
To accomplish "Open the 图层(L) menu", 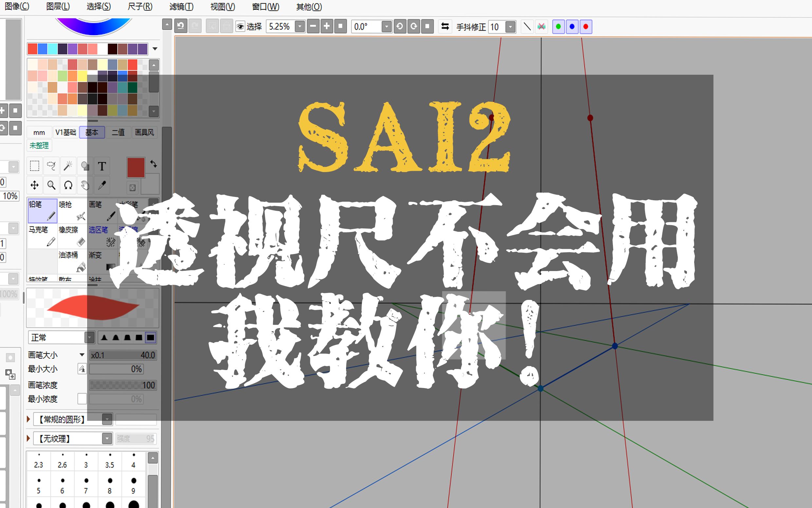I will [58, 6].
